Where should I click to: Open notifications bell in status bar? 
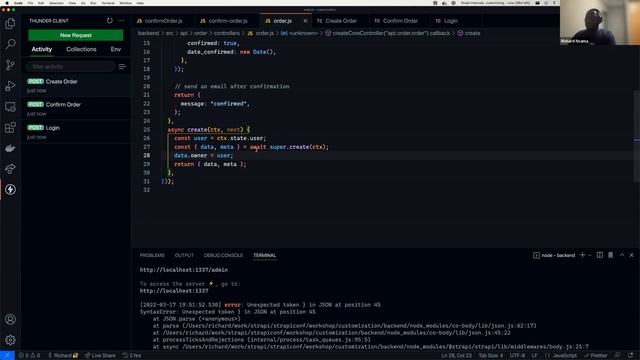[631, 356]
